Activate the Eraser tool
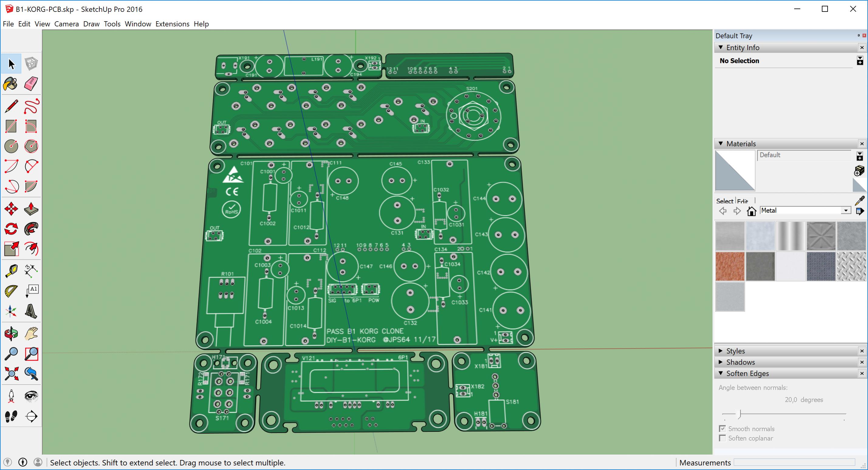The width and height of the screenshot is (868, 470). point(31,84)
